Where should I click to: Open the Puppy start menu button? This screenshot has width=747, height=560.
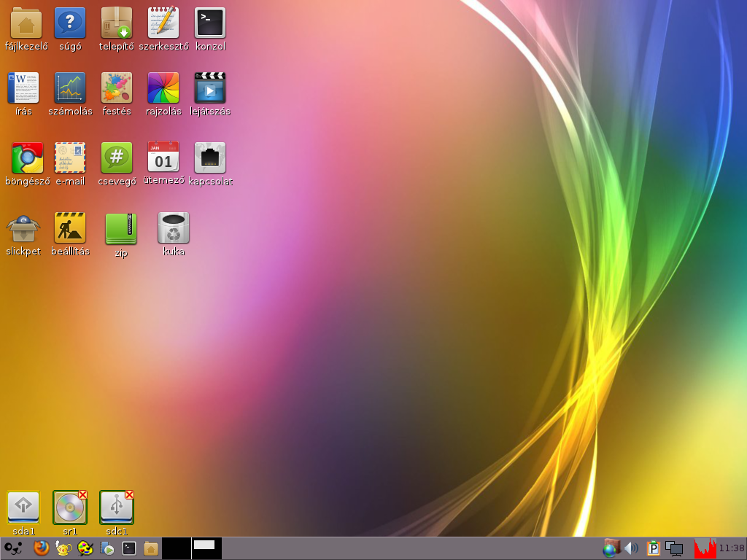tap(13, 548)
